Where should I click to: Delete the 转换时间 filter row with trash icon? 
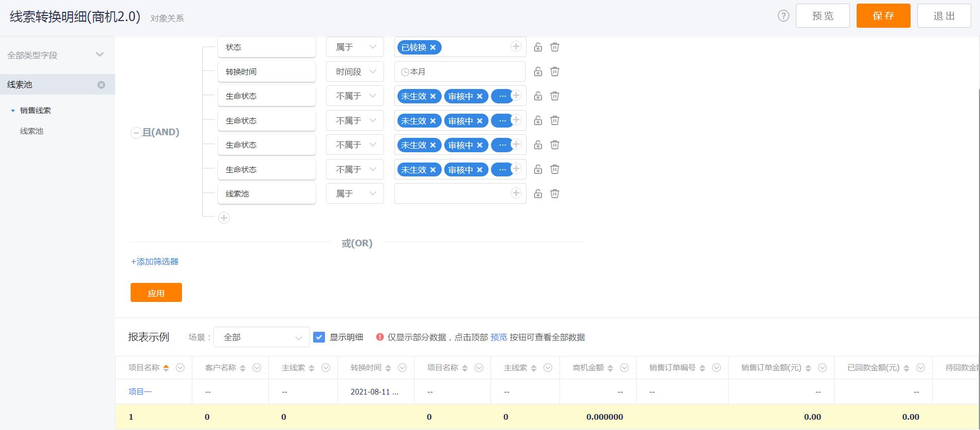click(x=555, y=71)
